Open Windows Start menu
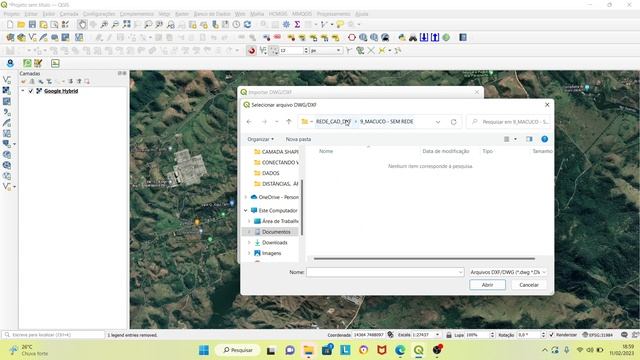Viewport: 640px width, 360px height. 204,350
